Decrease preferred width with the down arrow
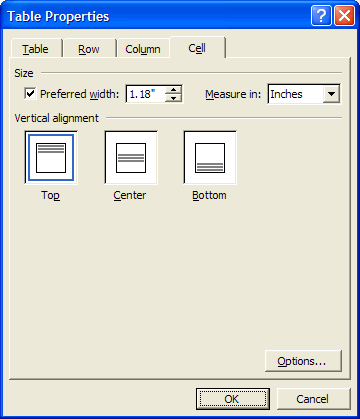This screenshot has width=360, height=419. pyautogui.click(x=173, y=98)
